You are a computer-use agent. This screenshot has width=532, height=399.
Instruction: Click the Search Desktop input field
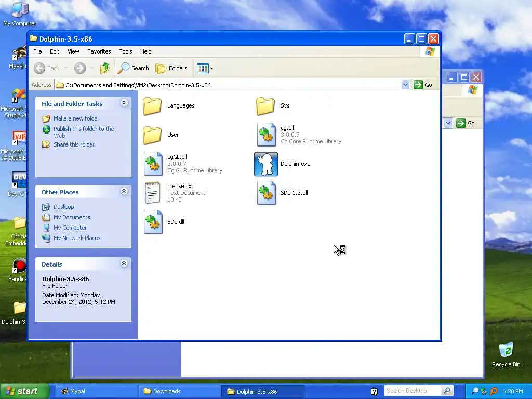[412, 391]
